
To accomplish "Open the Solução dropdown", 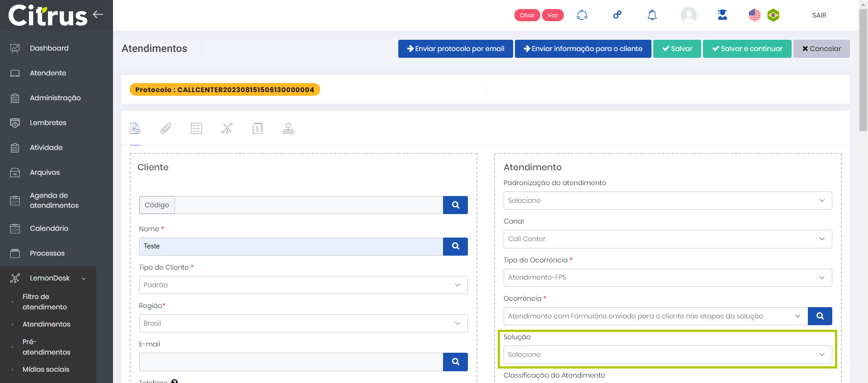I will (667, 355).
